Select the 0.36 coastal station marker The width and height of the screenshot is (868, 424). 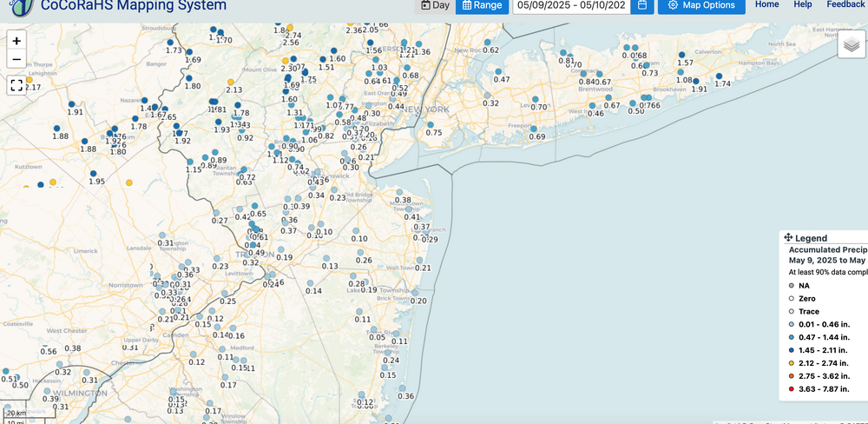[403, 388]
